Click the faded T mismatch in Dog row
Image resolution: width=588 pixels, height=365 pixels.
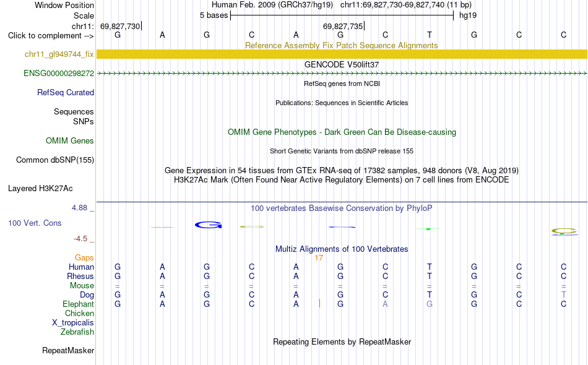[564, 294]
